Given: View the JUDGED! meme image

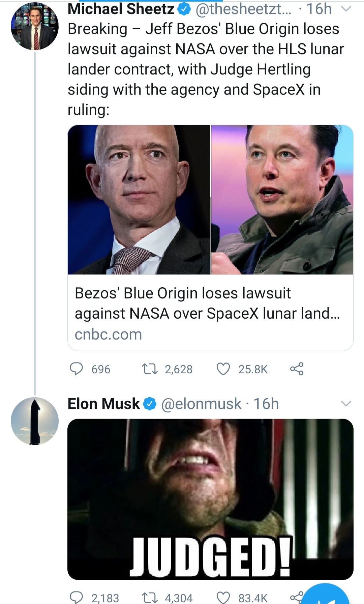Looking at the screenshot, I should pos(210,499).
